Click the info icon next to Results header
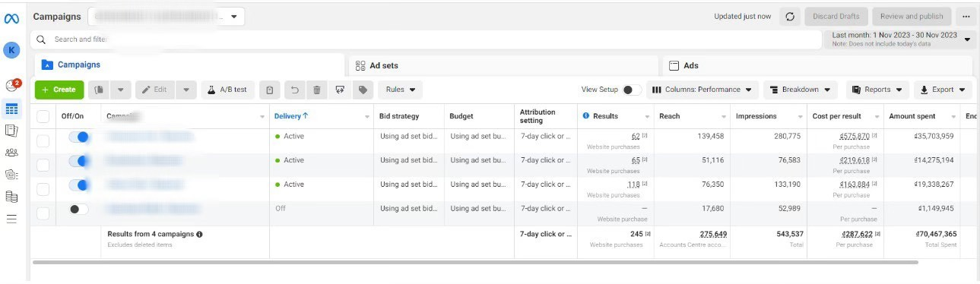The height and width of the screenshot is (284, 980). (586, 116)
